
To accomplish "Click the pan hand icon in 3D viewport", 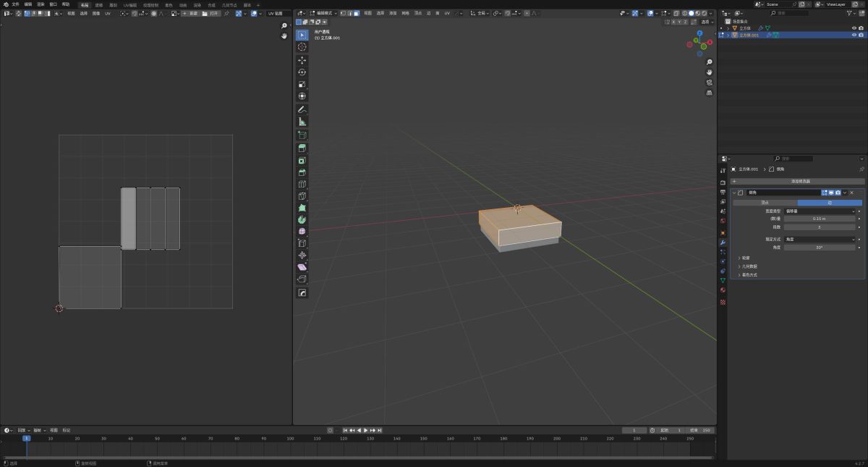I will 709,72.
